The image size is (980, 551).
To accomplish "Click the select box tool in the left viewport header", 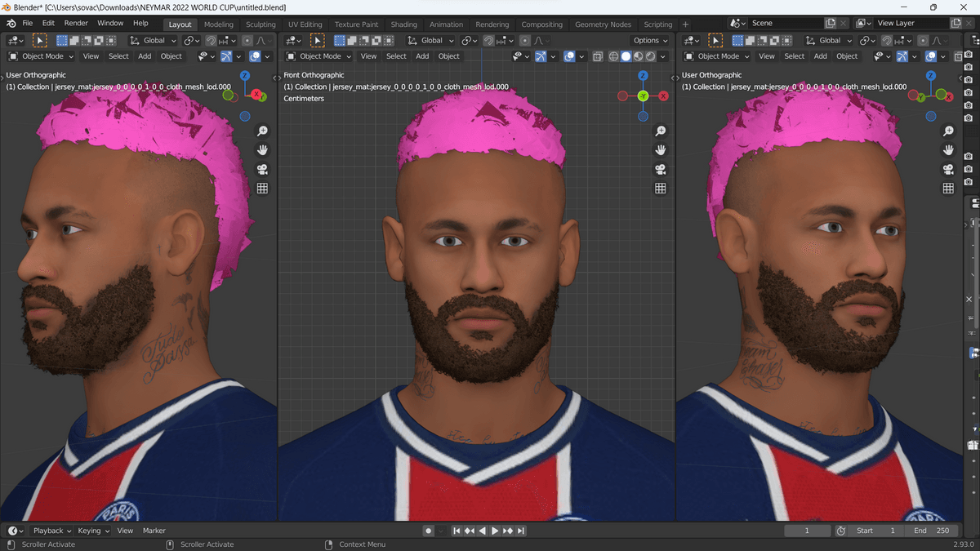I will coord(39,40).
